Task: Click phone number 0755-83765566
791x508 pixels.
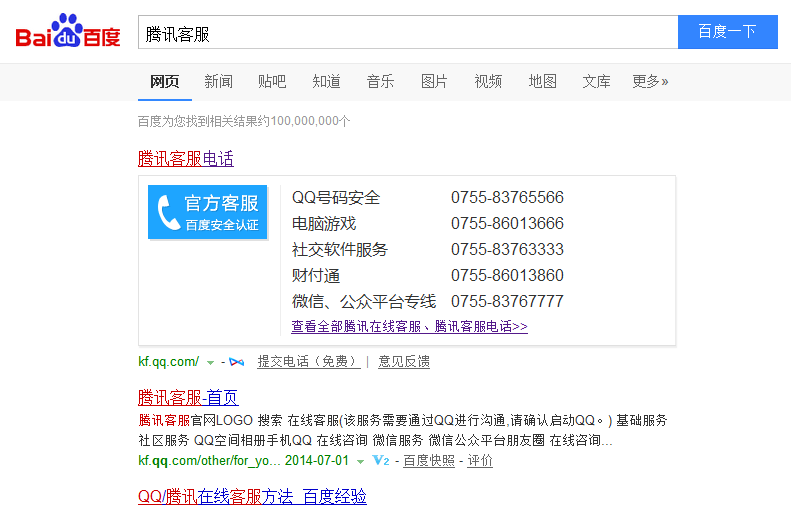Action: click(507, 197)
